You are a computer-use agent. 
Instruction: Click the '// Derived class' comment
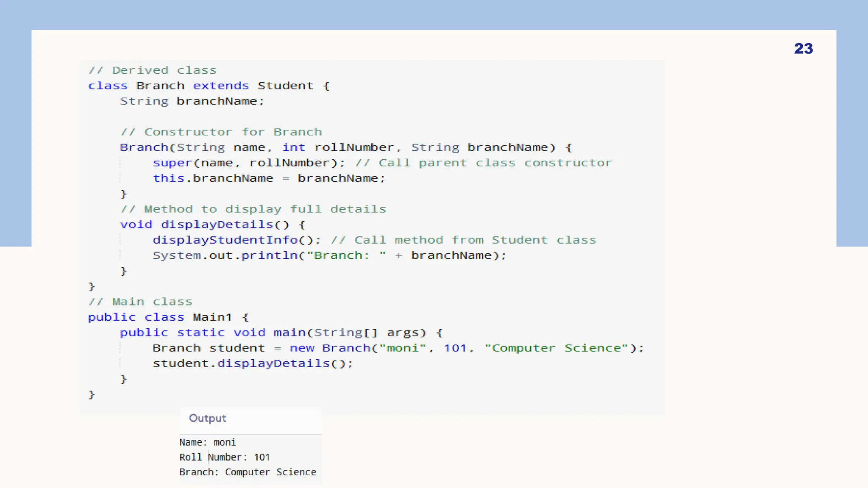[152, 70]
